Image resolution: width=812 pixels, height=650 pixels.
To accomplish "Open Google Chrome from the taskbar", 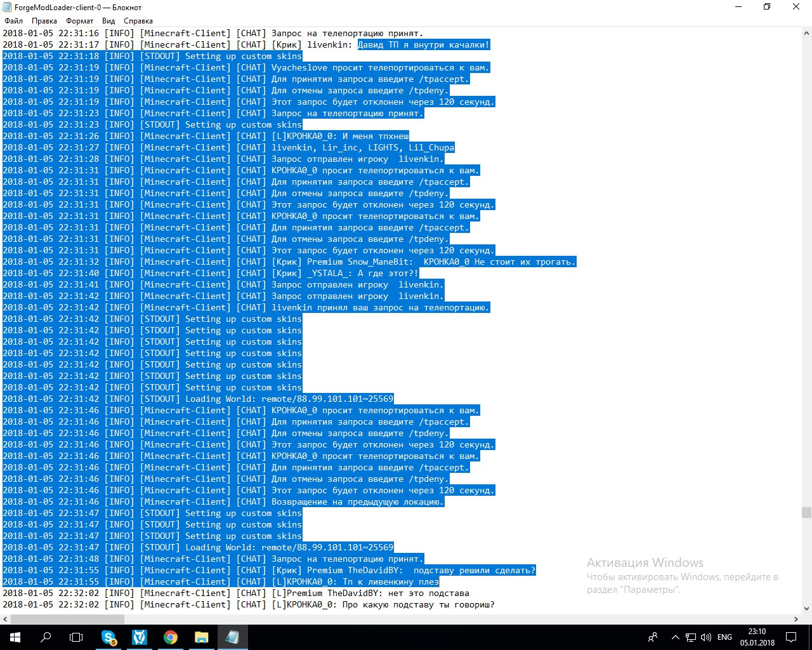I will [170, 637].
